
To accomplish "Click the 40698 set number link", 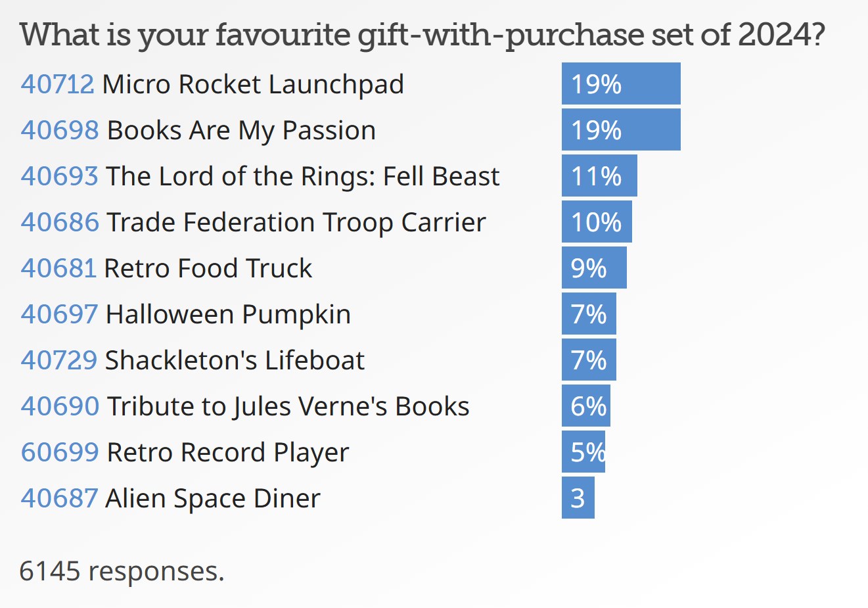I will (x=60, y=130).
